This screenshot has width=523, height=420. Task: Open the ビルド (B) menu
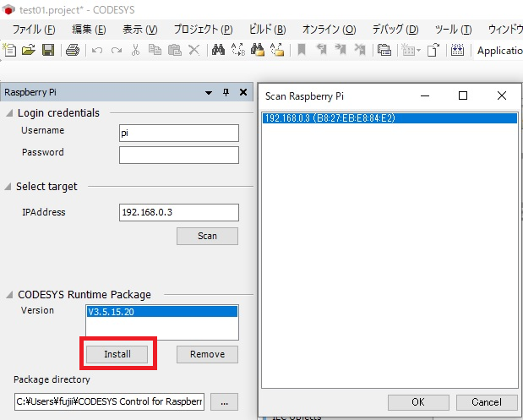pyautogui.click(x=268, y=30)
